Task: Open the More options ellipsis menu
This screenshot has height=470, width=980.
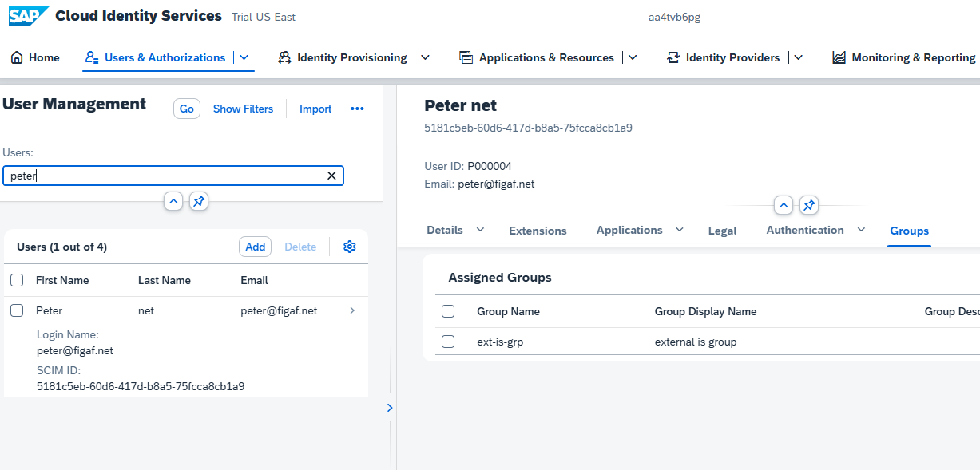Action: [357, 109]
